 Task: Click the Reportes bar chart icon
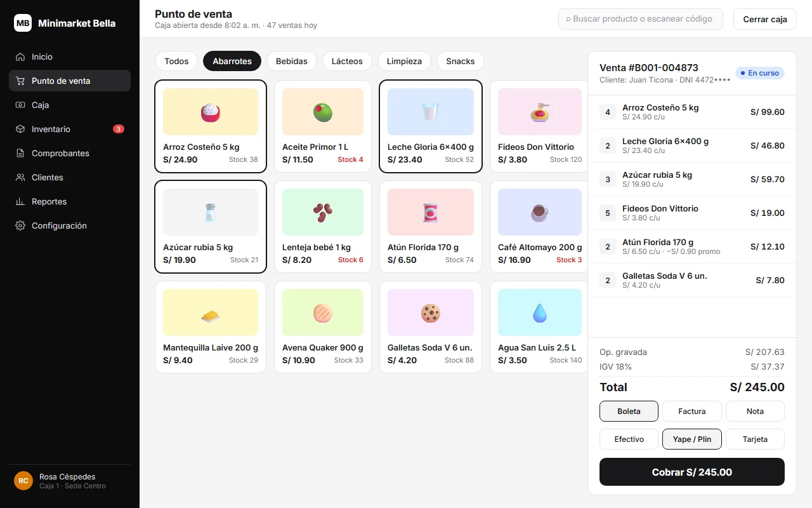click(x=20, y=201)
